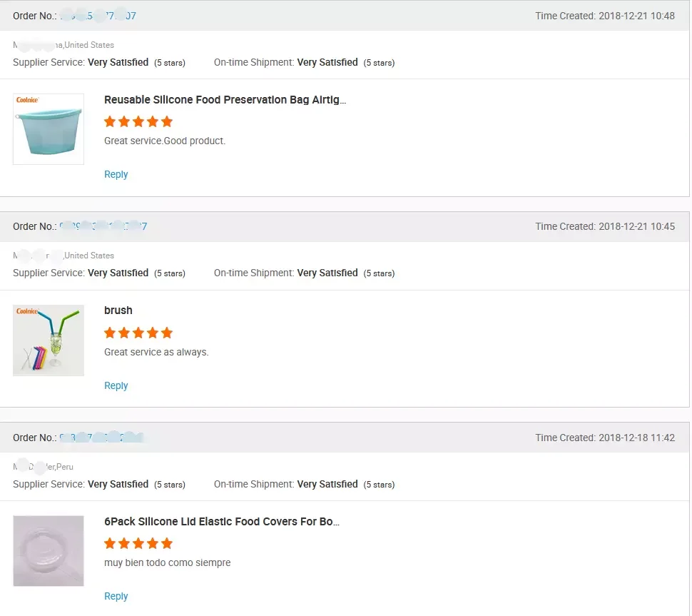Click third star of silicone lid review
The image size is (692, 616).
[x=138, y=544]
